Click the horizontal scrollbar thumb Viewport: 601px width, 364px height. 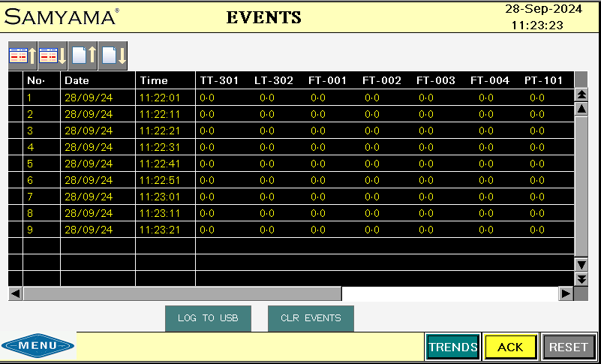tap(182, 294)
